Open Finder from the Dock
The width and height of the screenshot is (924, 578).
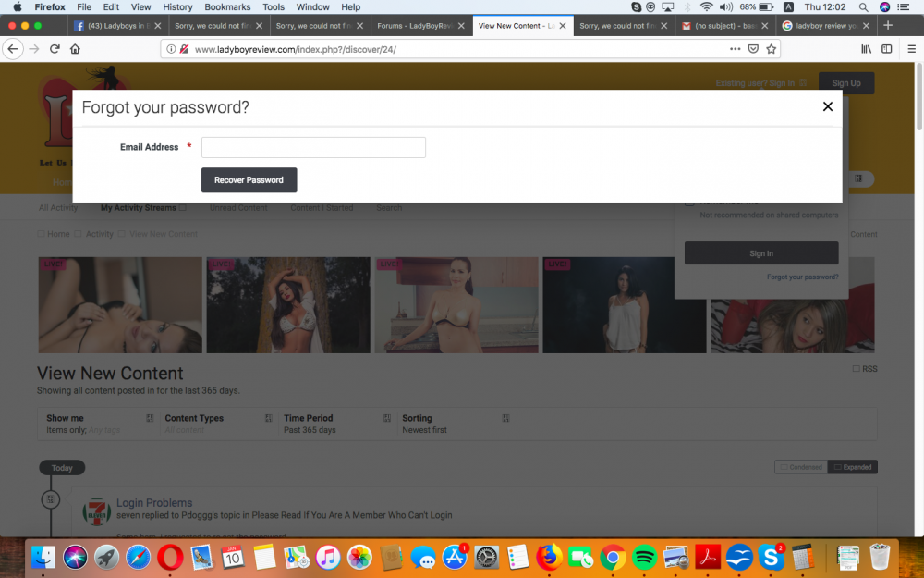[43, 557]
